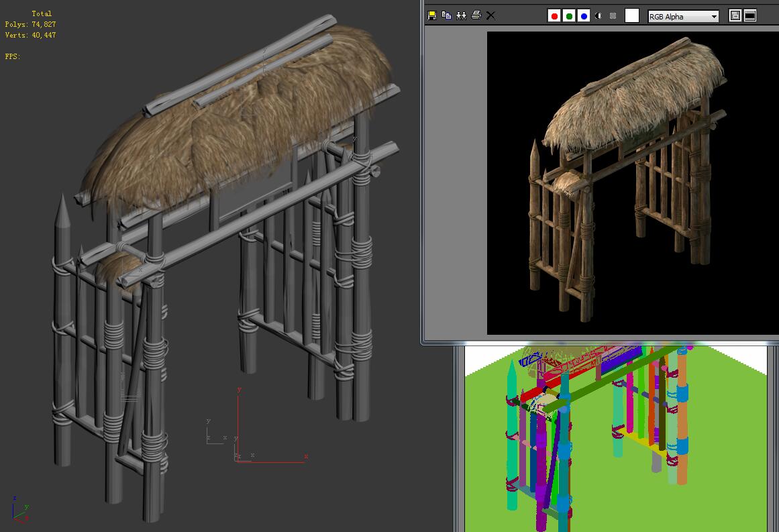This screenshot has width=779, height=532.
Task: Toggle the green channel display
Action: click(x=569, y=16)
